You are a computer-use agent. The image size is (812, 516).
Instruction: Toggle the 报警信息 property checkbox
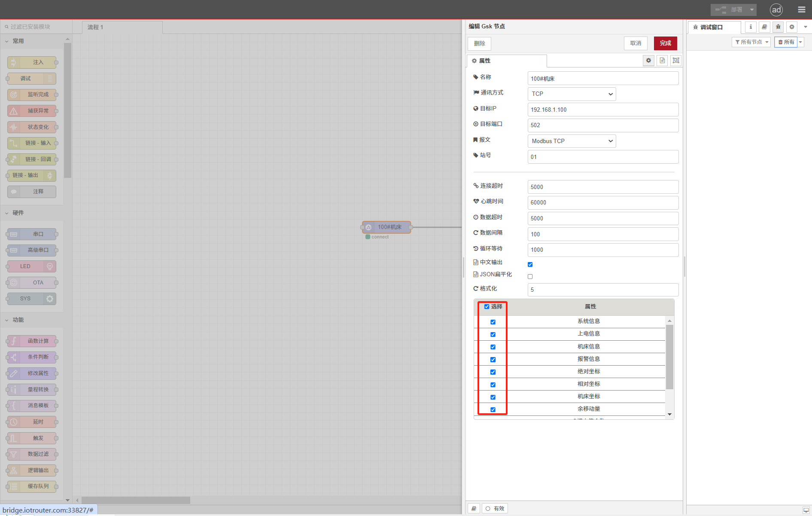493,360
